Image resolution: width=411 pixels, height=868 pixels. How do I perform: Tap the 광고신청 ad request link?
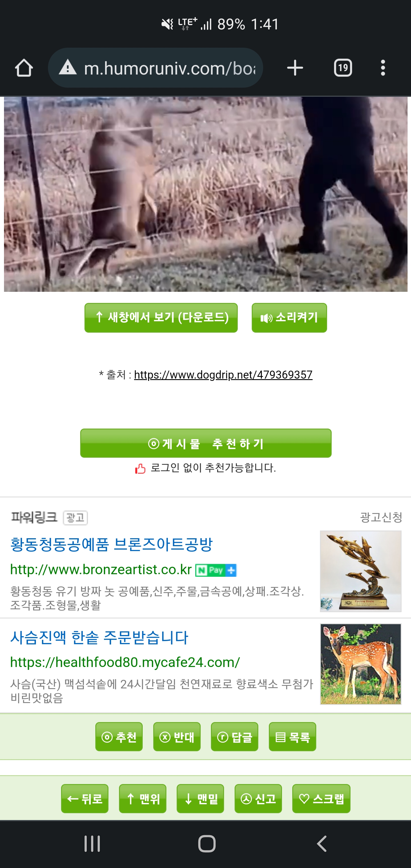point(381,517)
